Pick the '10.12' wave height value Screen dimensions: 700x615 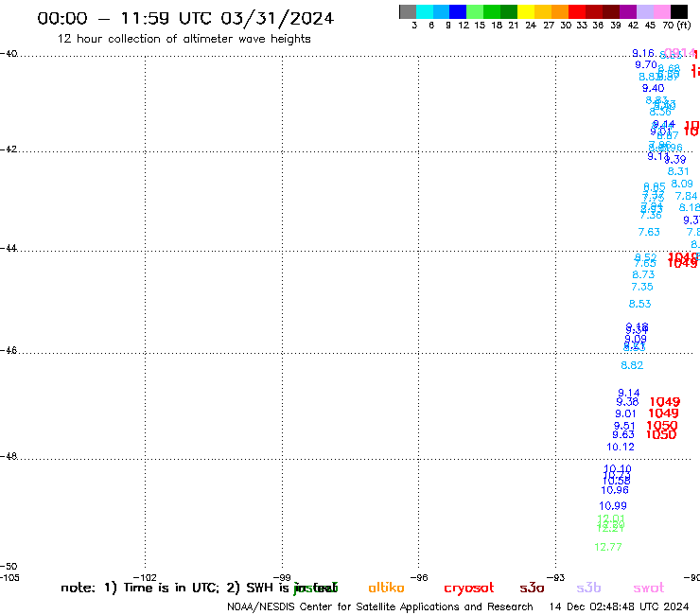click(621, 447)
